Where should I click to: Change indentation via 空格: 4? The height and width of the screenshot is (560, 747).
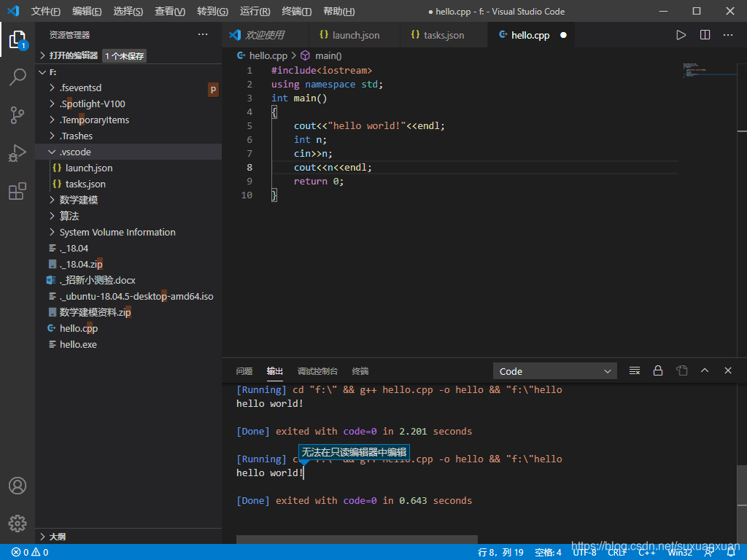coord(548,553)
